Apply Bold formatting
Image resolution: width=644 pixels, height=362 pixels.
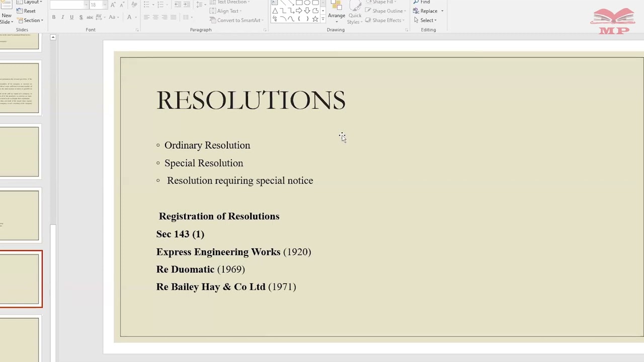54,17
